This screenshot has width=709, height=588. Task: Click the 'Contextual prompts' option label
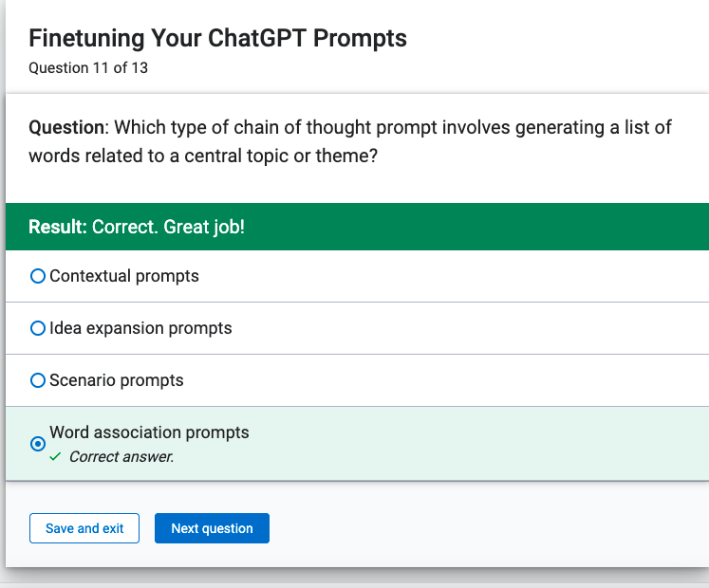point(124,276)
